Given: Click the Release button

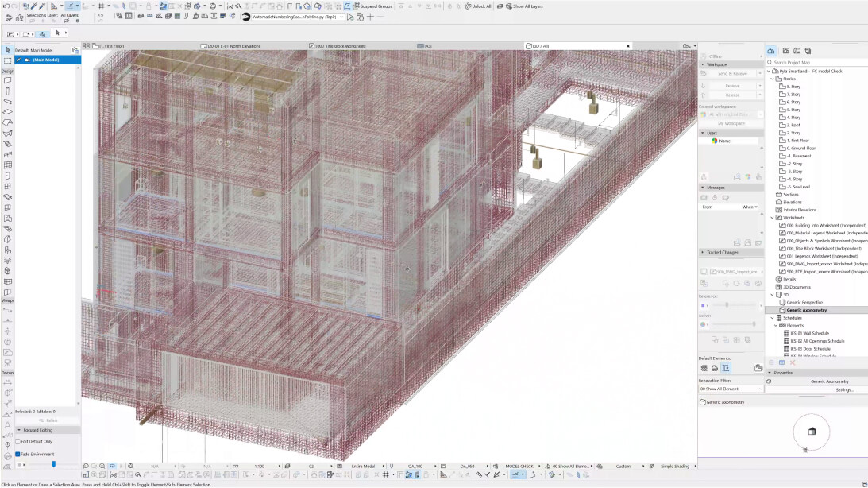Looking at the screenshot, I should coord(732,95).
